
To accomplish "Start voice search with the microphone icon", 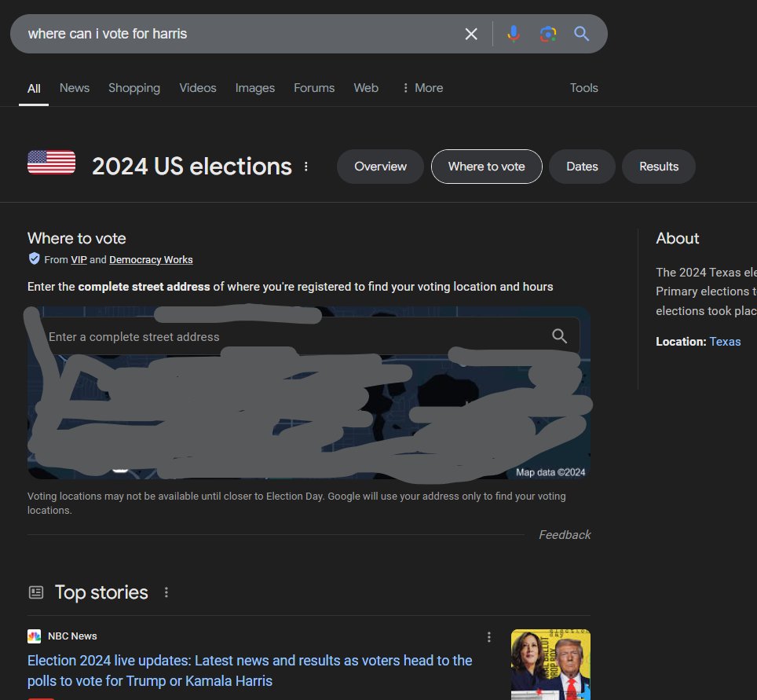I will coord(514,34).
